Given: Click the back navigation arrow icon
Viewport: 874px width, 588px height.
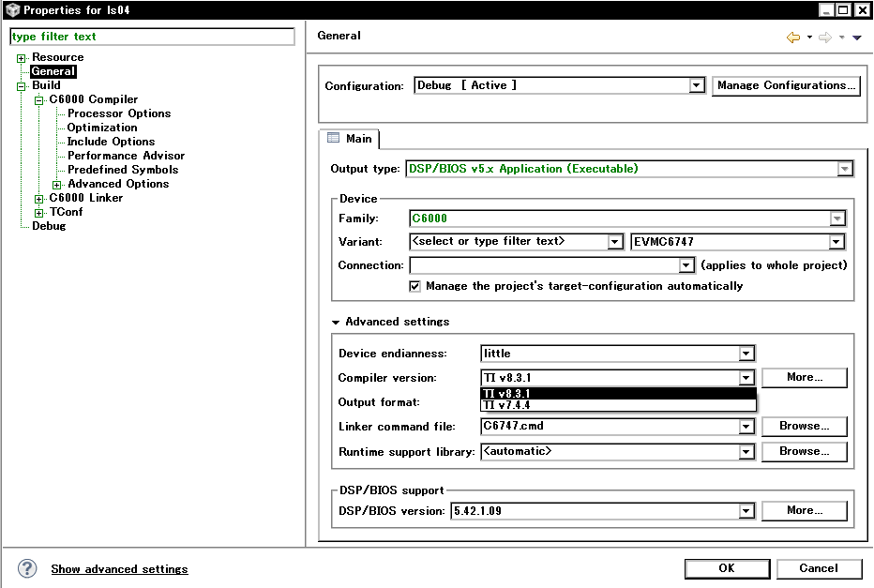Looking at the screenshot, I should click(x=793, y=38).
